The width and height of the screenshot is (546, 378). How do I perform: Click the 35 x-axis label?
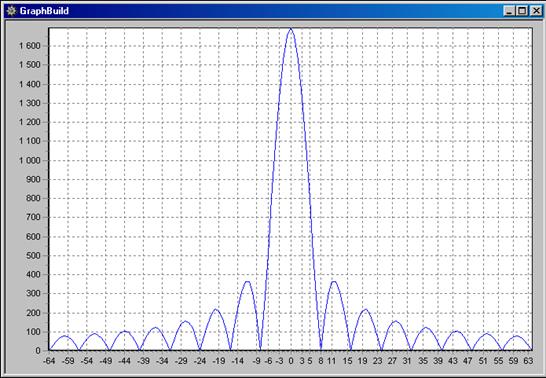(423, 361)
